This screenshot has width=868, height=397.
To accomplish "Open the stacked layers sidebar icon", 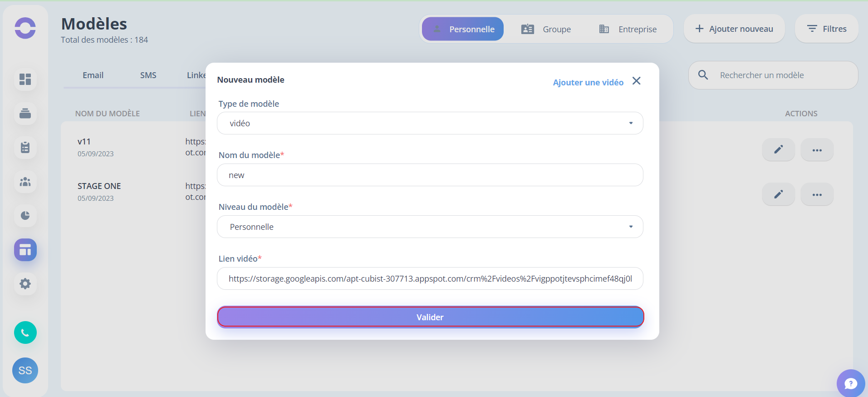I will (x=25, y=113).
